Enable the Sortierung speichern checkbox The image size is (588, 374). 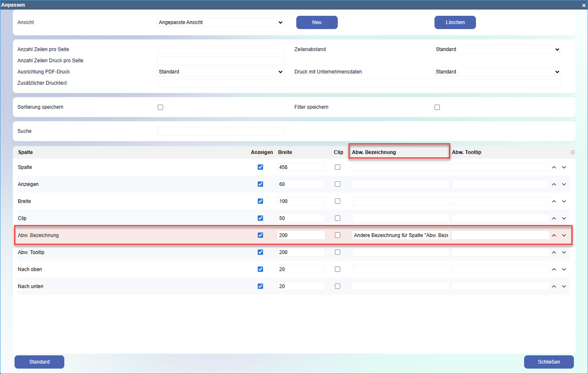pyautogui.click(x=160, y=108)
